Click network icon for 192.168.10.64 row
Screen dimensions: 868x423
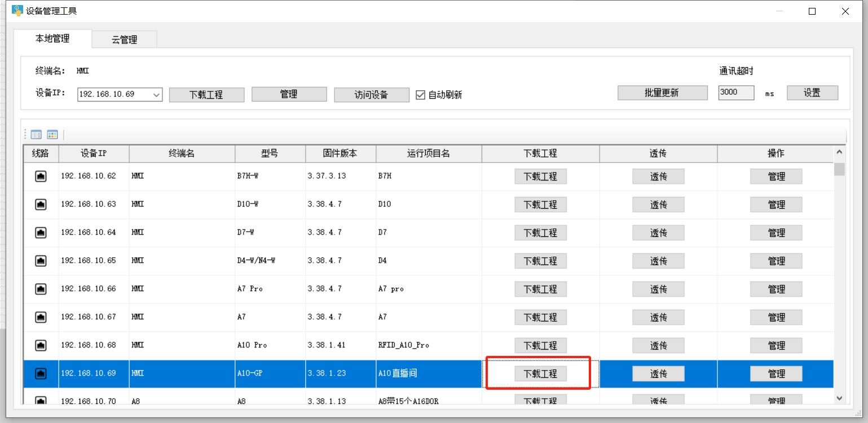[x=41, y=233]
